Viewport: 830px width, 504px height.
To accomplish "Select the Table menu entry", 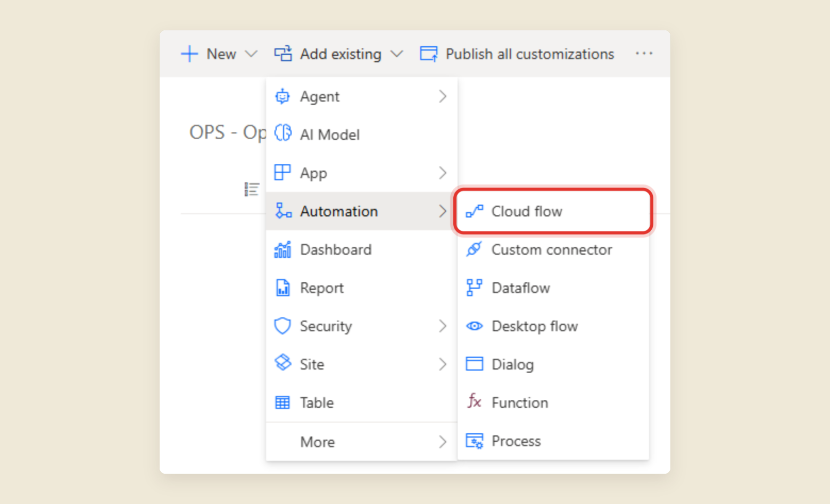I will click(362, 402).
